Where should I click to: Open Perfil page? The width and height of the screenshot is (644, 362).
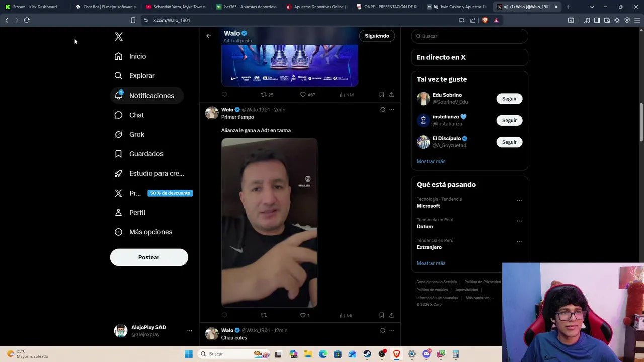pyautogui.click(x=130, y=213)
